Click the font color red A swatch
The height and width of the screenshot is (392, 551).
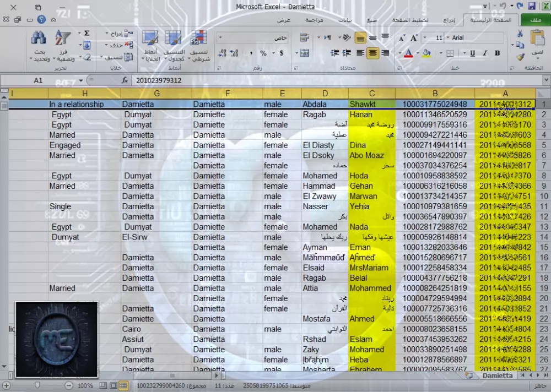click(x=408, y=53)
